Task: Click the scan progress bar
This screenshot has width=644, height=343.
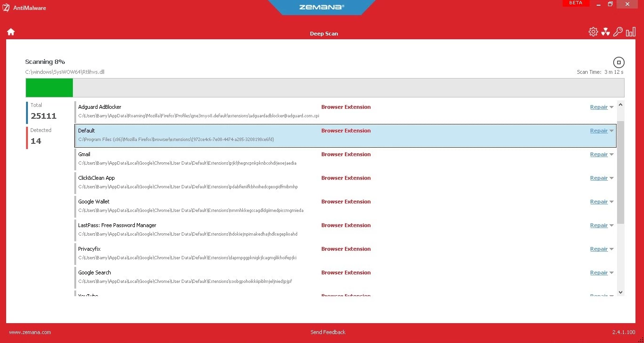Action: [x=325, y=88]
